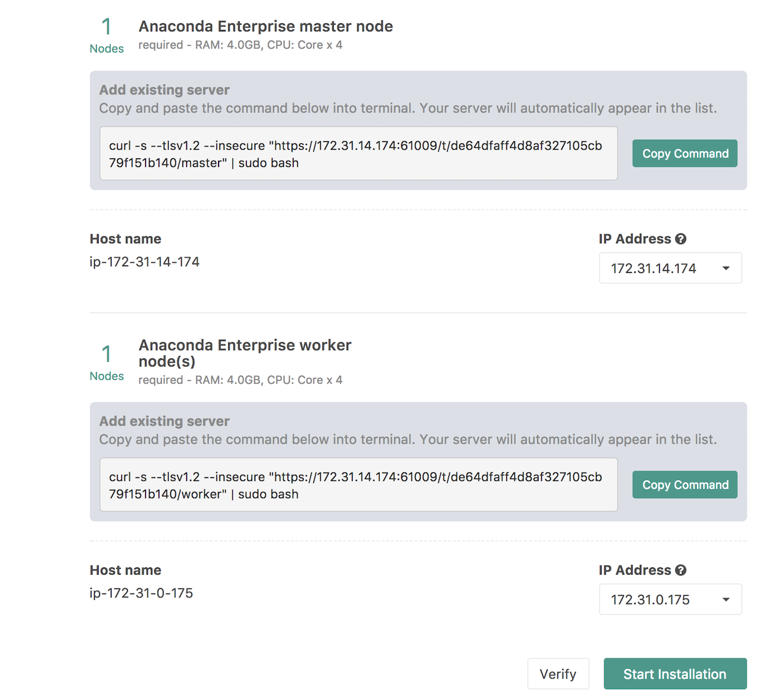Click the Anaconda Enterprise worker node(s) heading

(x=245, y=353)
